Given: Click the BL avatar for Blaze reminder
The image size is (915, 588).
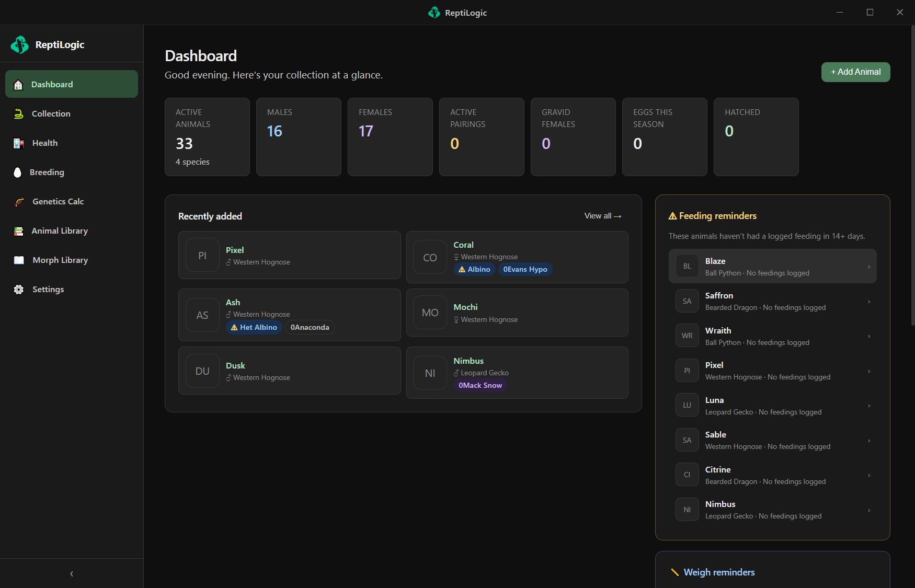Looking at the screenshot, I should (687, 266).
